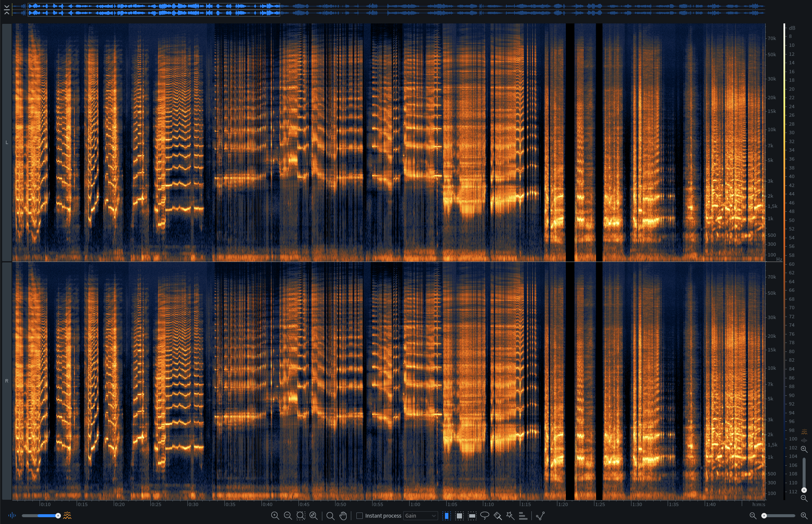812x524 pixels.
Task: Click the zoom to selection icon
Action: [x=301, y=516]
